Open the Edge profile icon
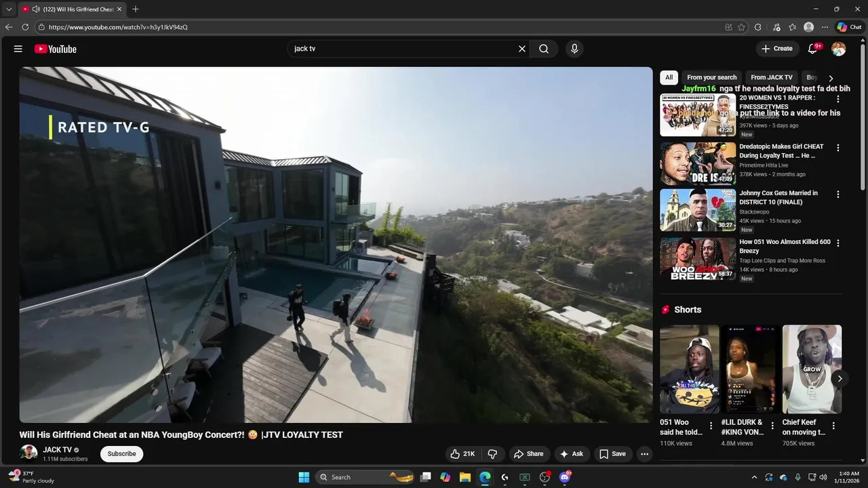868x488 pixels. [x=808, y=27]
